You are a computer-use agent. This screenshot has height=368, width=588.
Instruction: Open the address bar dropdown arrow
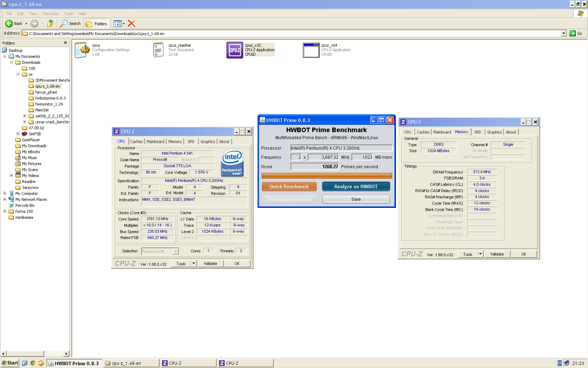pyautogui.click(x=563, y=33)
